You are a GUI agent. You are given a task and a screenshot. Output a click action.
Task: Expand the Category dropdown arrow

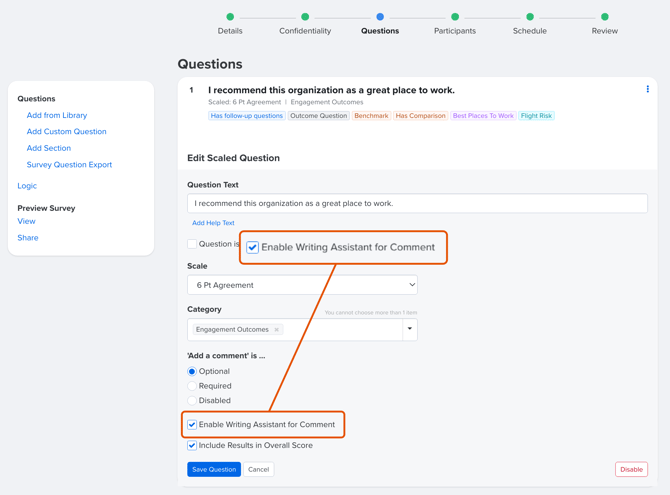(410, 329)
